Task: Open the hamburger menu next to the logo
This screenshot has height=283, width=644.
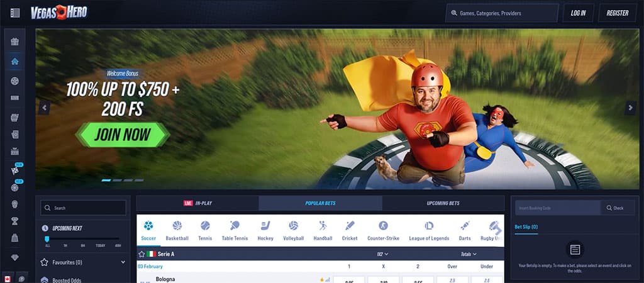Action: pyautogui.click(x=15, y=13)
